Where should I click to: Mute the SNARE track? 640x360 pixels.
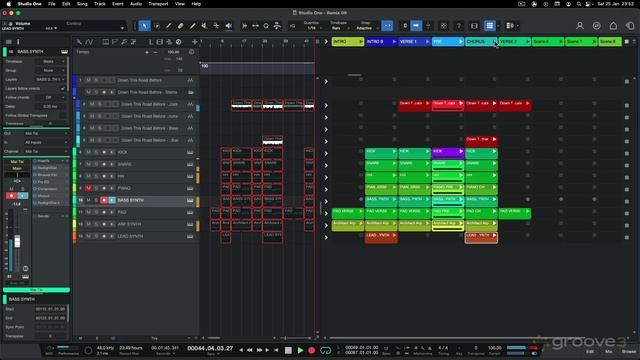click(88, 164)
